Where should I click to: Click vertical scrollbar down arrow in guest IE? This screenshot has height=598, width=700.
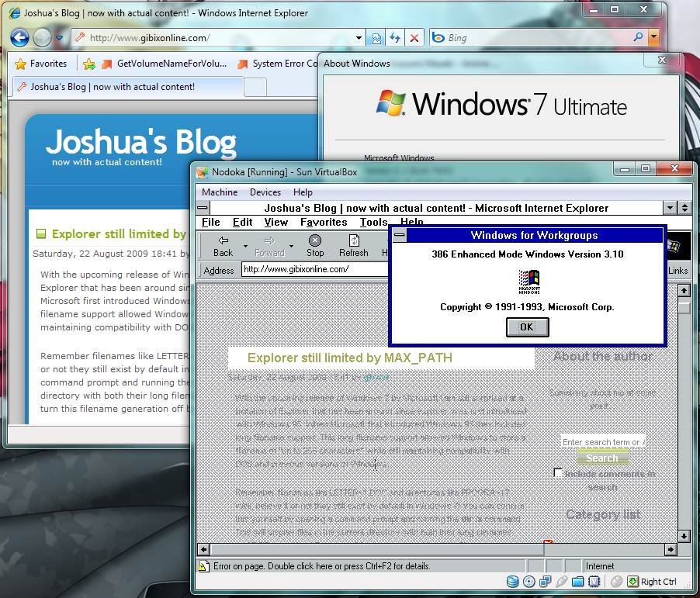684,535
